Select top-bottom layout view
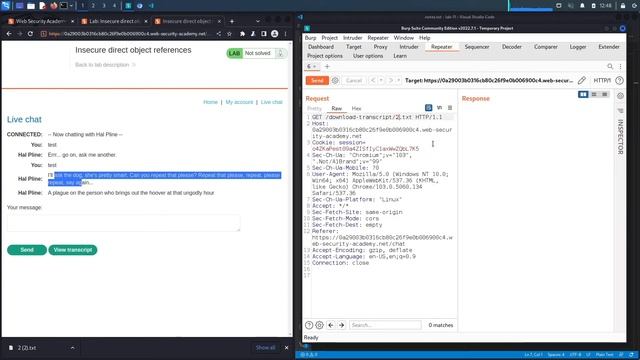Image resolution: width=640 pixels, height=360 pixels. [x=594, y=94]
